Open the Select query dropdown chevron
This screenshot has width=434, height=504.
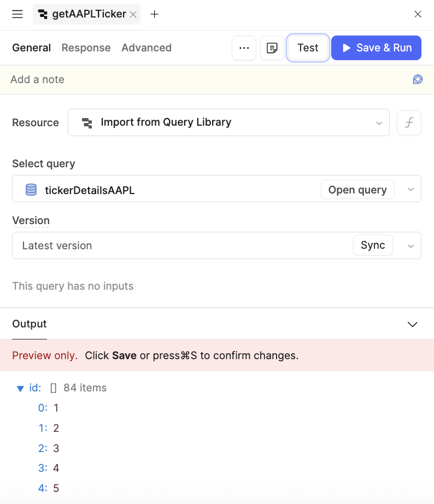[410, 189]
